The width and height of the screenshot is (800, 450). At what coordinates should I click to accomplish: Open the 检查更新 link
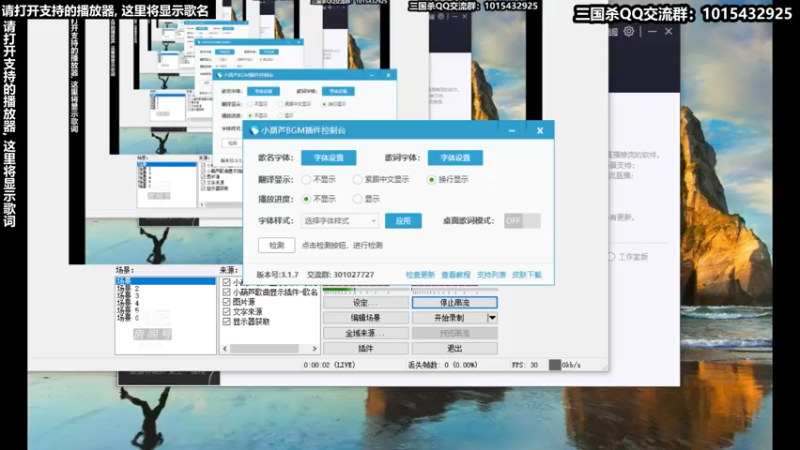[x=420, y=274]
